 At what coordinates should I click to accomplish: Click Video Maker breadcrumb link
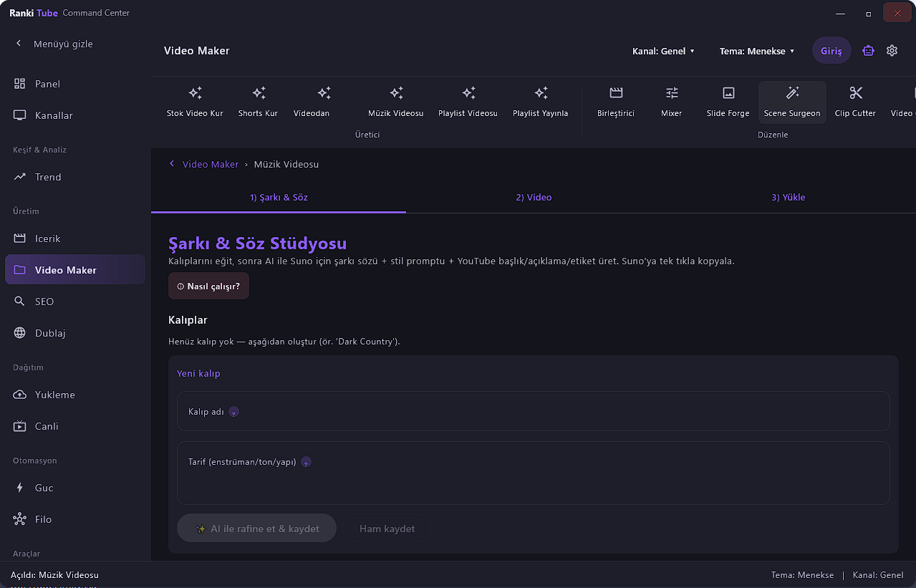click(211, 164)
